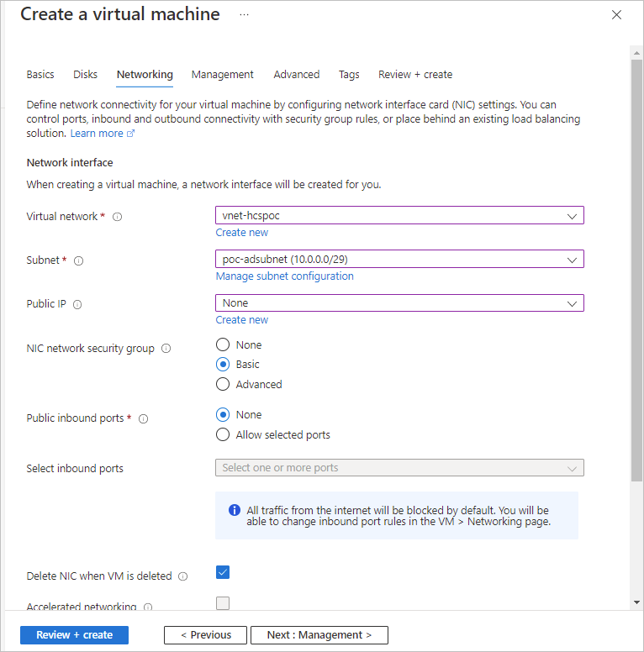Show Subnet info tooltip icon
Screen dimensions: 644x652
click(x=79, y=260)
